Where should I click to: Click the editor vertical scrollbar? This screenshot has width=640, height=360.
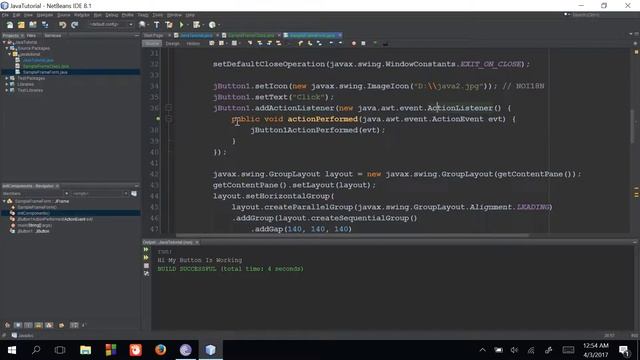tap(632, 127)
